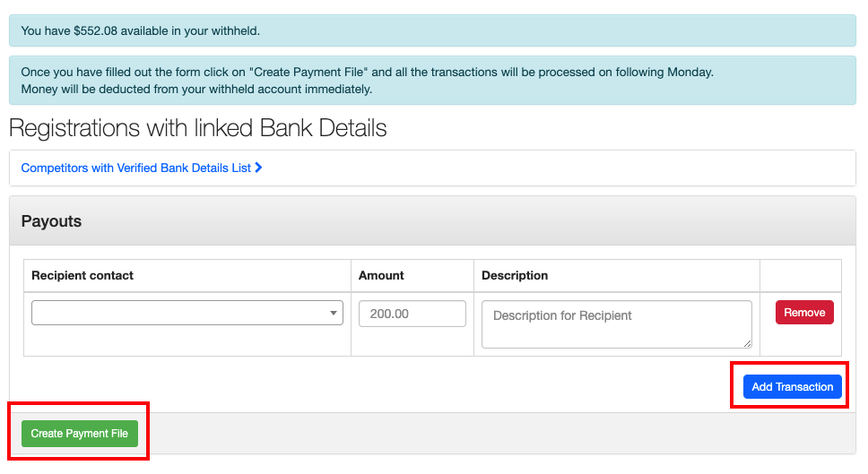Click the Recipient contact dropdown arrow

[x=334, y=313]
